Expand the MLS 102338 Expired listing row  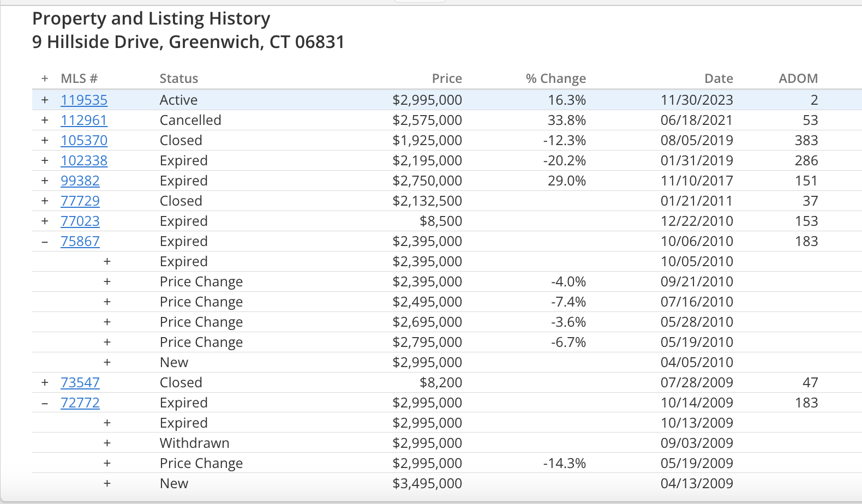[x=45, y=160]
